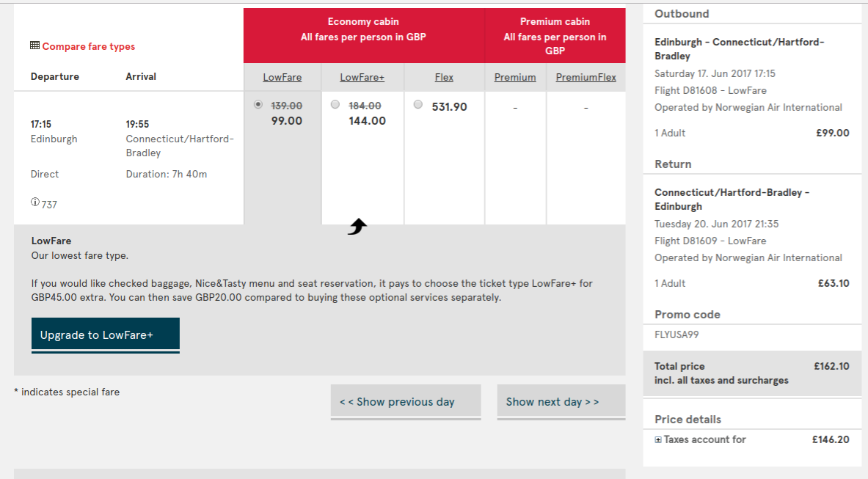Open the LowFare column header link
Screen dimensions: 868x479
(x=282, y=78)
